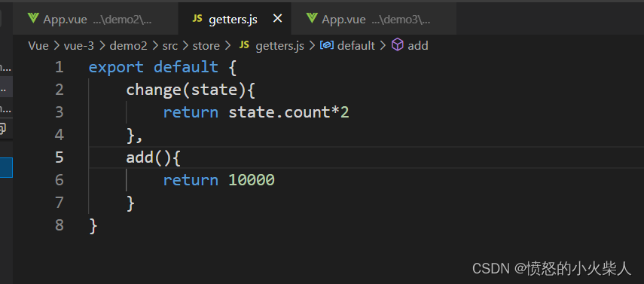Select the getters.js editor tab
This screenshot has width=644, height=284.
coord(234,19)
